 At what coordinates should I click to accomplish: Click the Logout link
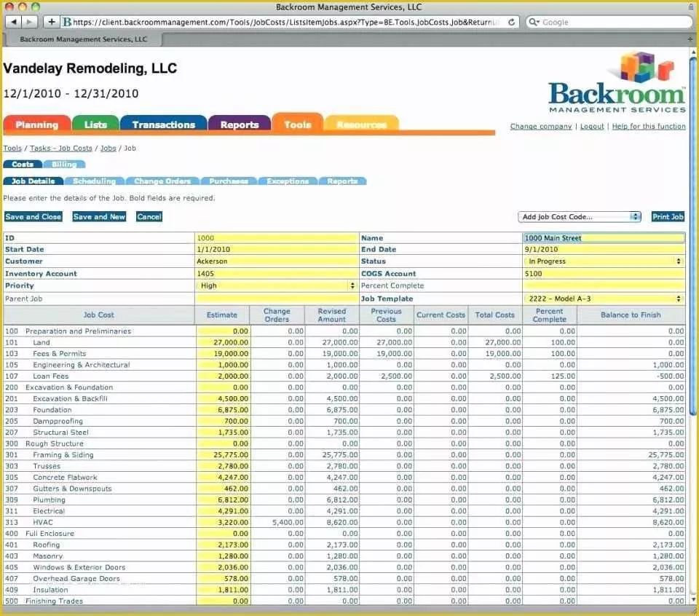click(592, 127)
